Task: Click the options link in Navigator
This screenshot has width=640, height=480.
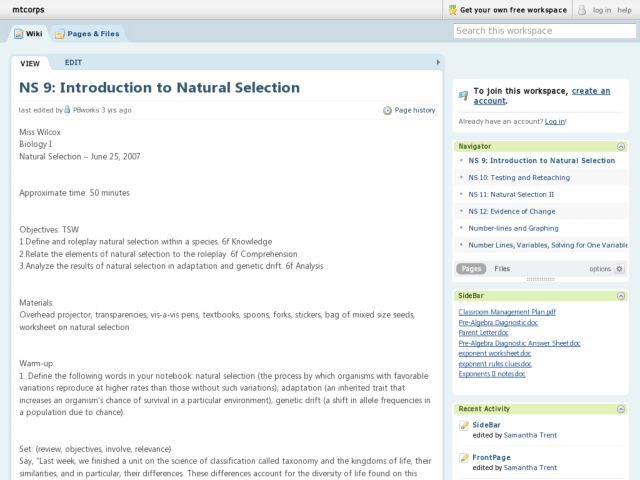Action: pyautogui.click(x=600, y=269)
